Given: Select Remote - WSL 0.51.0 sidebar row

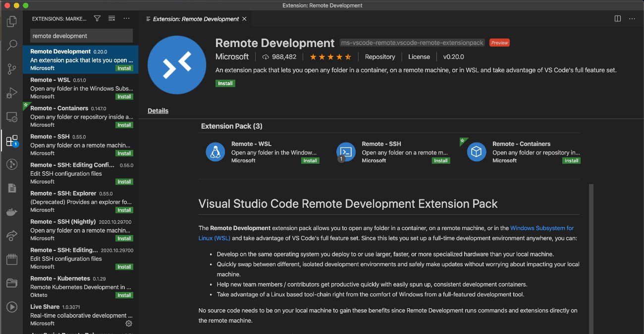Looking at the screenshot, I should [x=81, y=88].
